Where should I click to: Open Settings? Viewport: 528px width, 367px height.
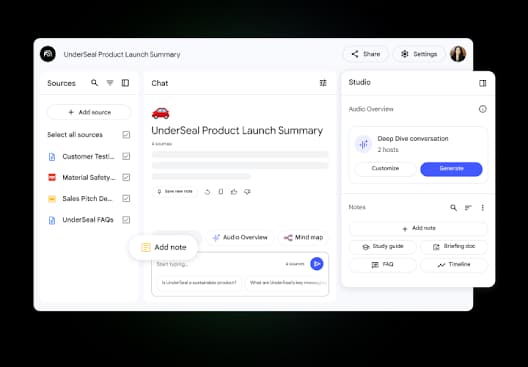click(419, 54)
